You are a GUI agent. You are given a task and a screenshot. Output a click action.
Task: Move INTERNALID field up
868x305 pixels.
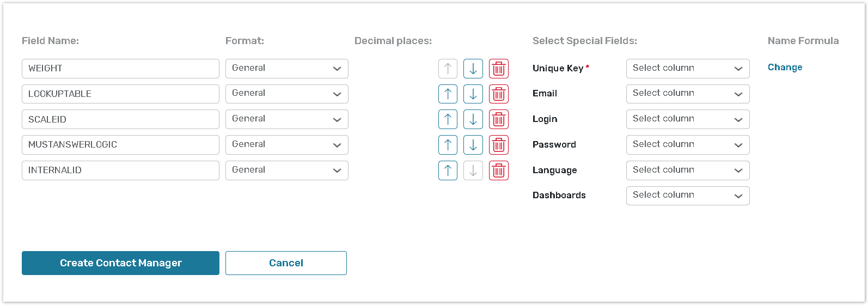click(448, 170)
